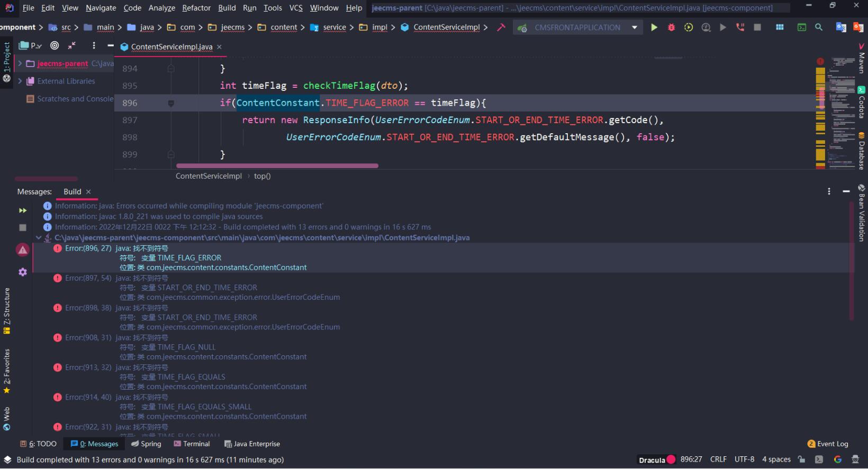Image resolution: width=868 pixels, height=469 pixels.
Task: Start debugging with the red bug icon
Action: [x=671, y=27]
